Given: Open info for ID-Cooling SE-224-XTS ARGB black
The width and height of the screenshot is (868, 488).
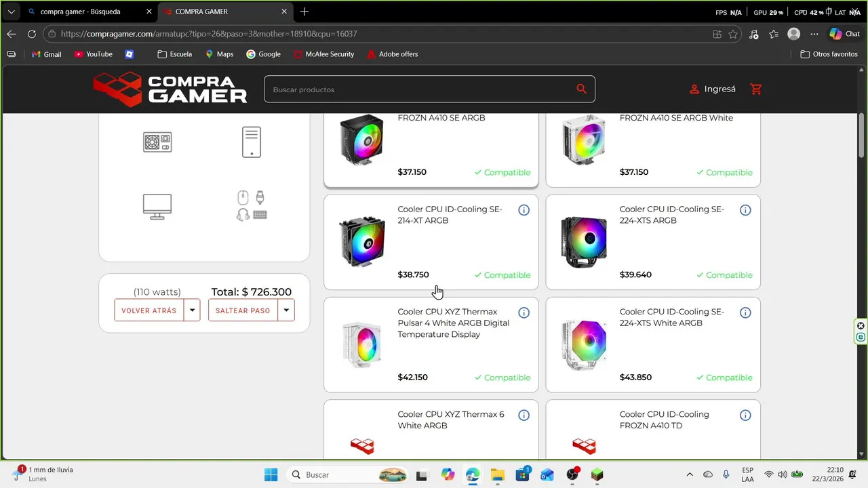Looking at the screenshot, I should pyautogui.click(x=745, y=210).
